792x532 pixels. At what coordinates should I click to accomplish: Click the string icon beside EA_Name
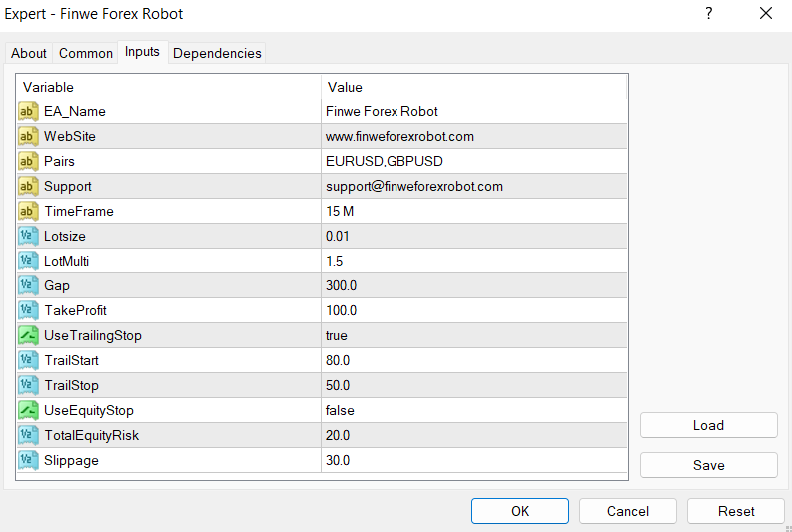point(28,111)
